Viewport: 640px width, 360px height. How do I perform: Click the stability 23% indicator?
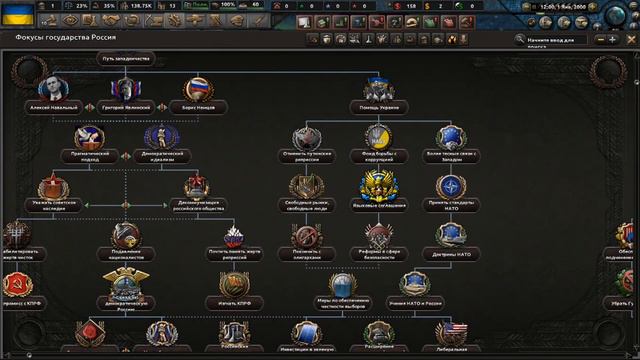click(78, 6)
